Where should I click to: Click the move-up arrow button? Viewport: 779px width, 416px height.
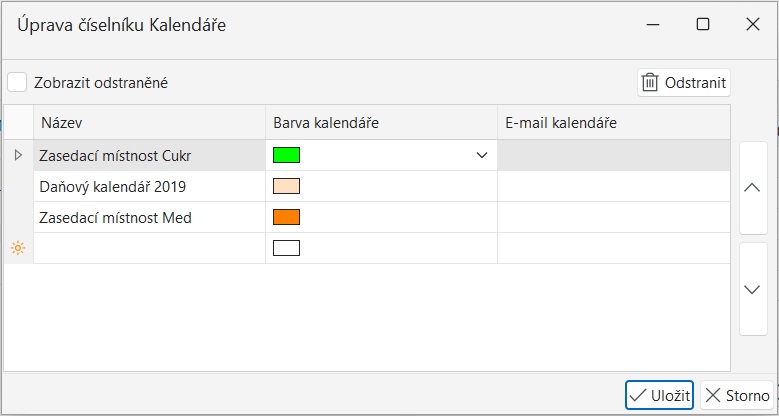[753, 187]
